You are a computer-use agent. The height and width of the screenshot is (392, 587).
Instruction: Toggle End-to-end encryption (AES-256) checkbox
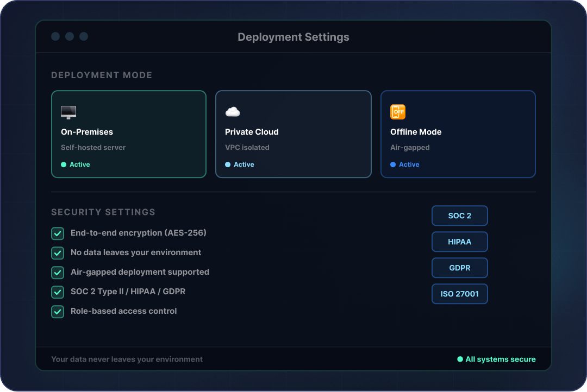[x=58, y=233]
